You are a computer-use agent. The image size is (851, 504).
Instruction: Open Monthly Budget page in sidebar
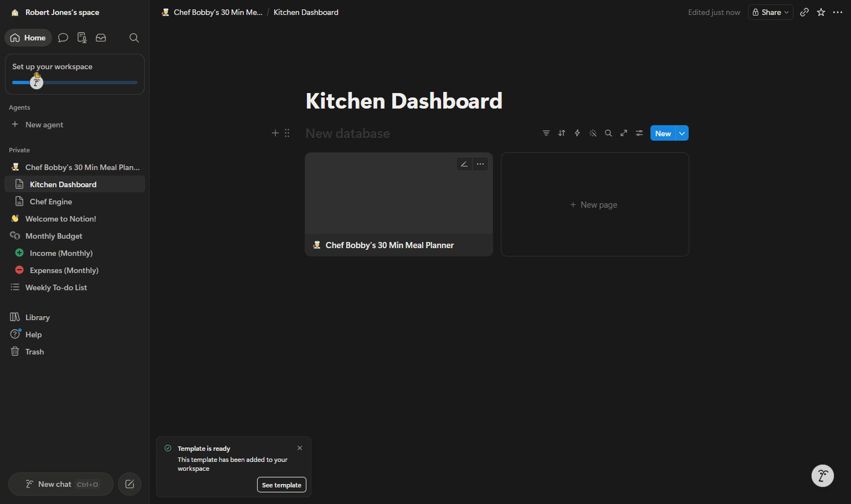click(x=75, y=236)
